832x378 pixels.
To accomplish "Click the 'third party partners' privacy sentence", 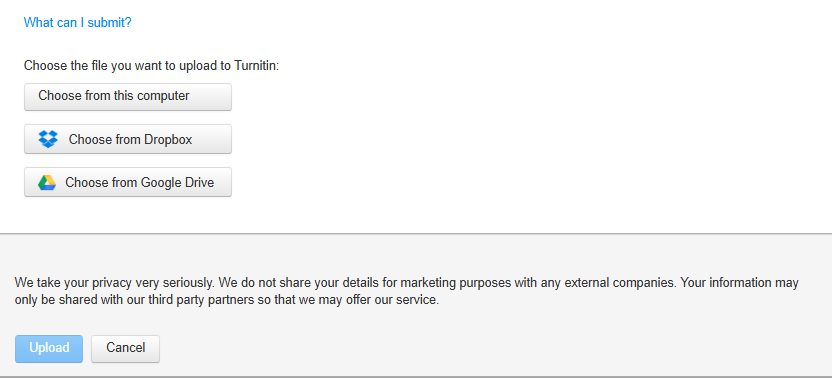I will pyautogui.click(x=227, y=300).
